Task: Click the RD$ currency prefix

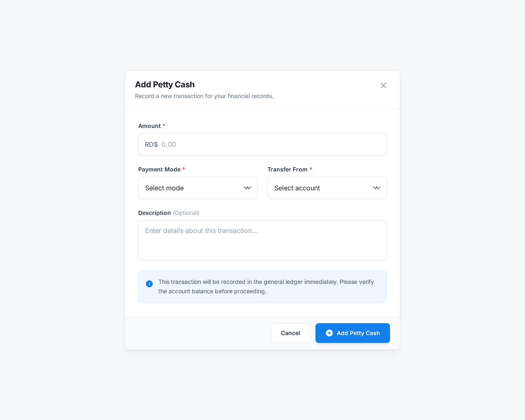Action: click(151, 145)
